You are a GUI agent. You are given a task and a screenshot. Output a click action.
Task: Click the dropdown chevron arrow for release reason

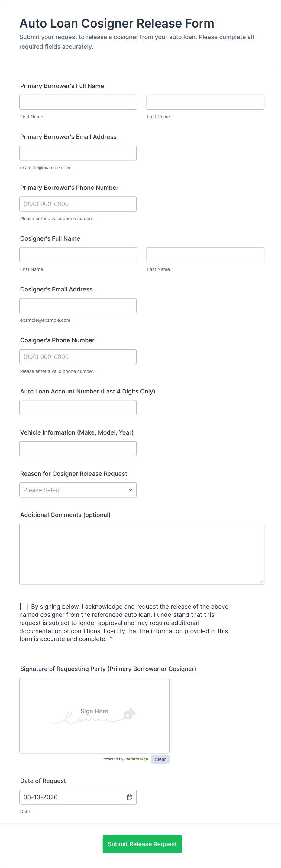pyautogui.click(x=131, y=490)
